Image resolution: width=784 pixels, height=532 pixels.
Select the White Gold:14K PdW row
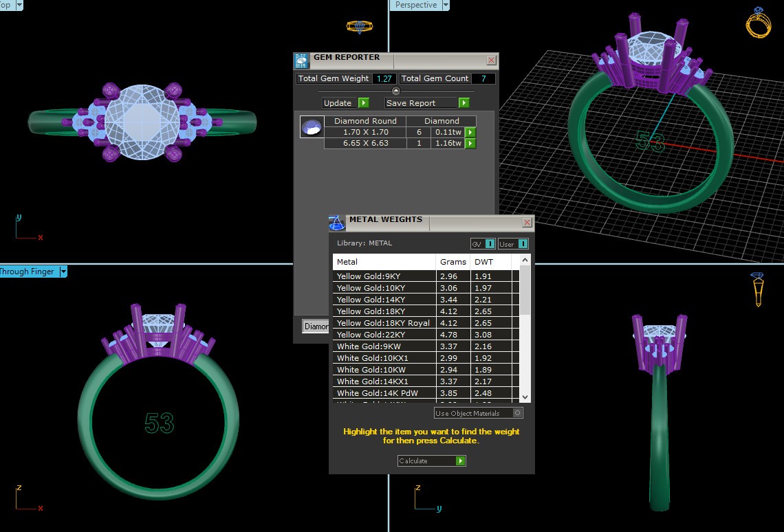pos(384,393)
